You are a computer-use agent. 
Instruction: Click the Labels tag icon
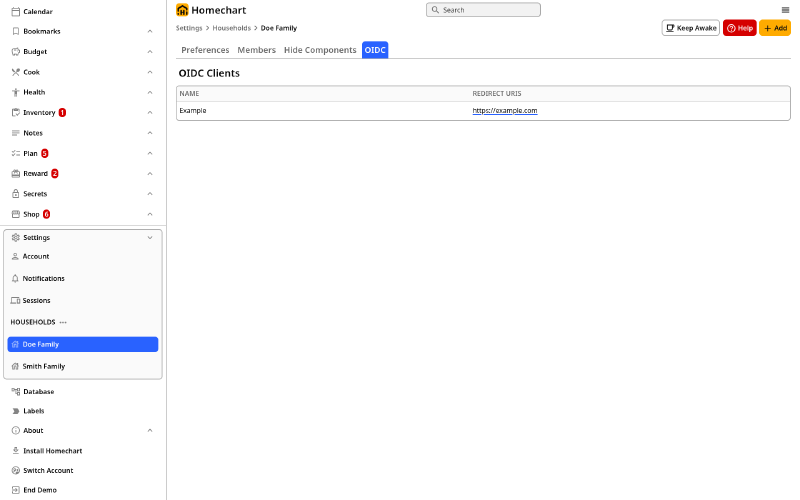coord(15,411)
